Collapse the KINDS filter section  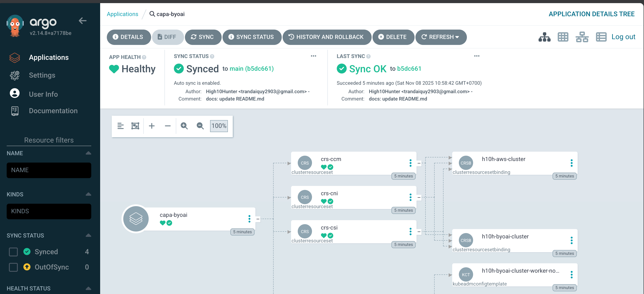click(x=88, y=194)
